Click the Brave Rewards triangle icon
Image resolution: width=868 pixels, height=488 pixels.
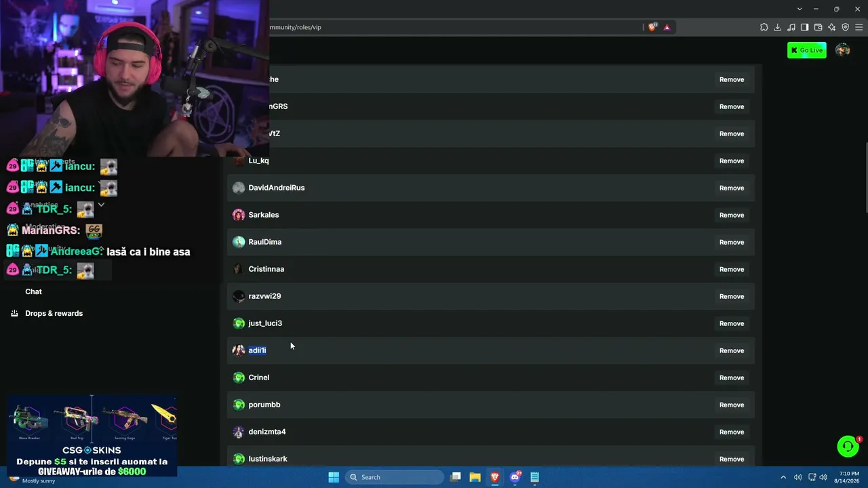point(667,27)
